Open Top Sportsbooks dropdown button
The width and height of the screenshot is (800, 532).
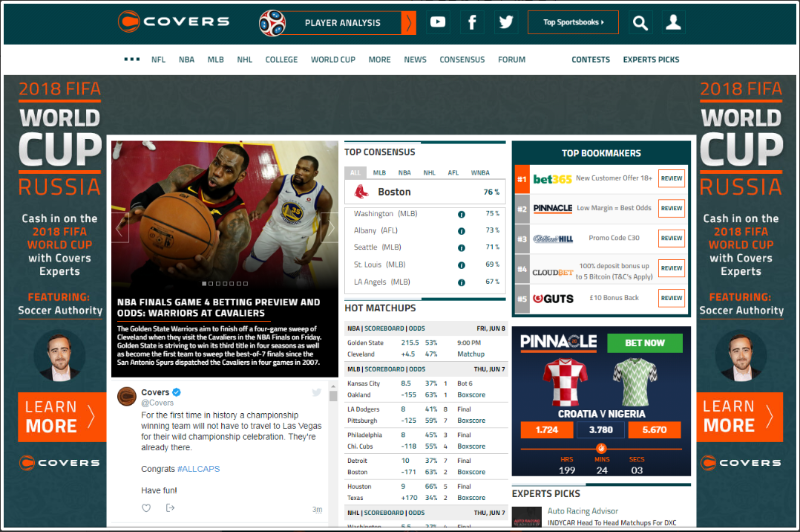[x=573, y=22]
